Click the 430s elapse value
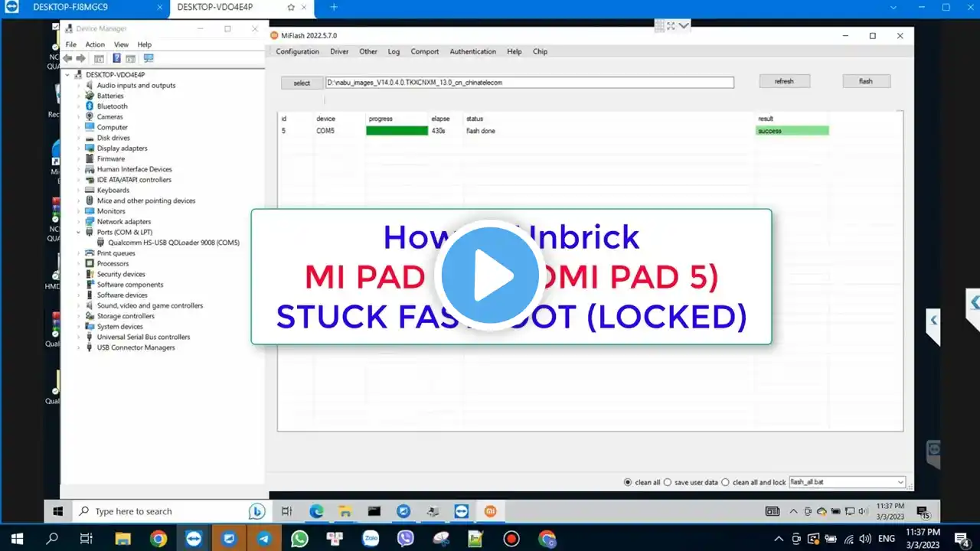The image size is (980, 551). (438, 131)
